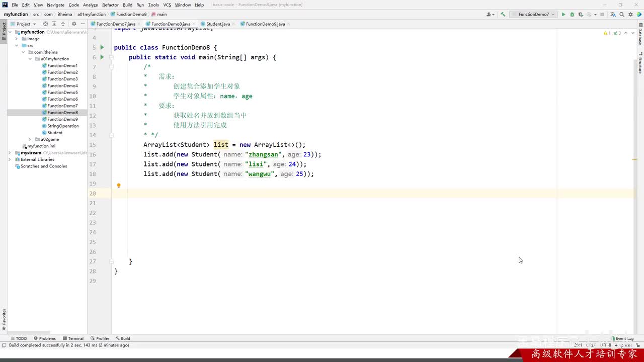
Task: Go to the previous highlighted problem arrow
Action: point(626,33)
